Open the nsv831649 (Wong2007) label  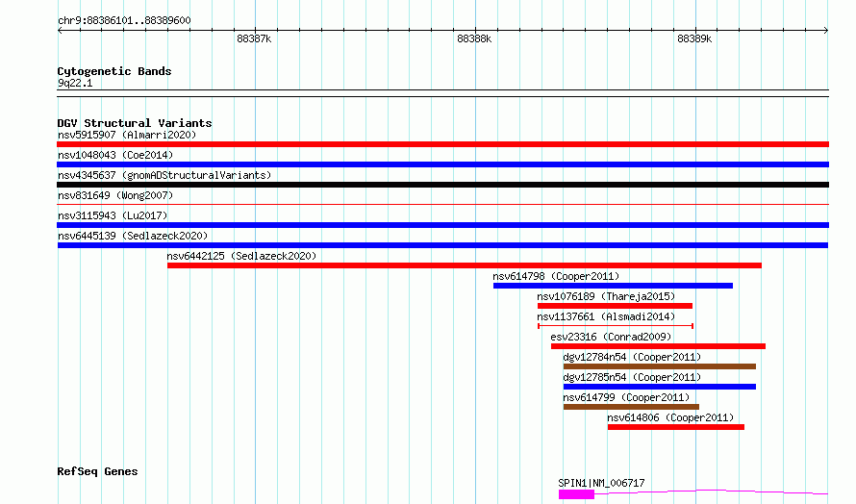point(115,195)
